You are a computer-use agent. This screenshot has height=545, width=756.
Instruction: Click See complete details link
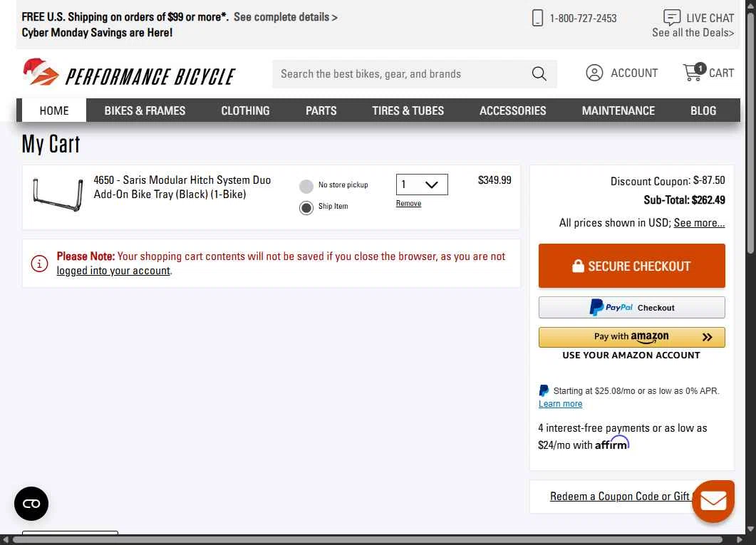[286, 17]
